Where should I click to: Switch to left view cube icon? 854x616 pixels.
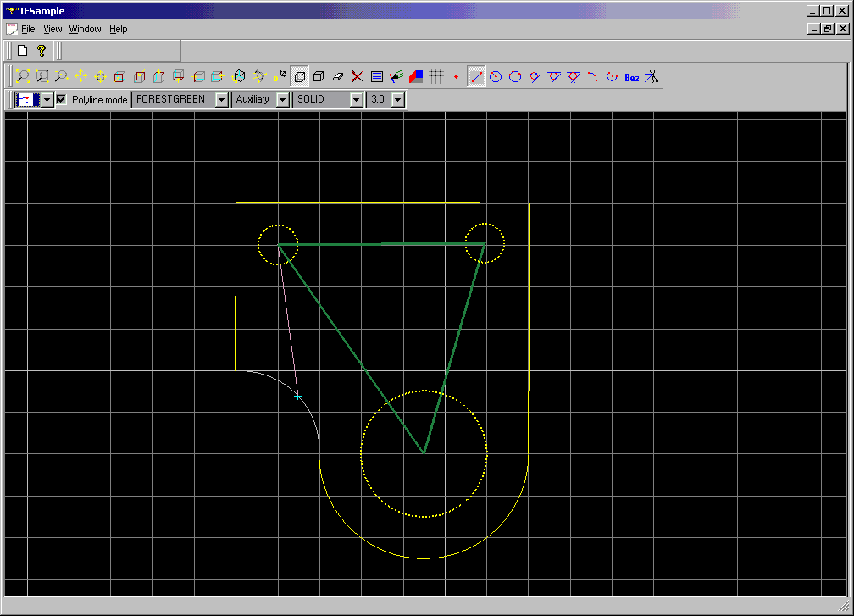pyautogui.click(x=199, y=77)
